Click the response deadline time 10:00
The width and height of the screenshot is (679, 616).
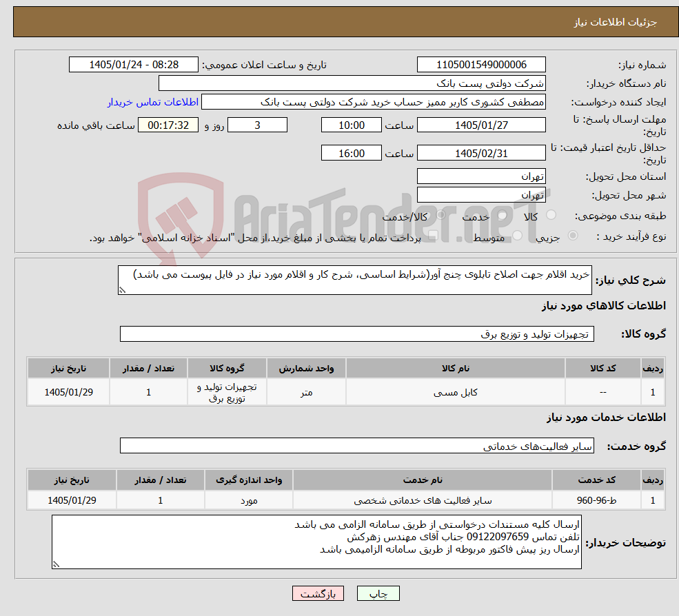(x=351, y=125)
